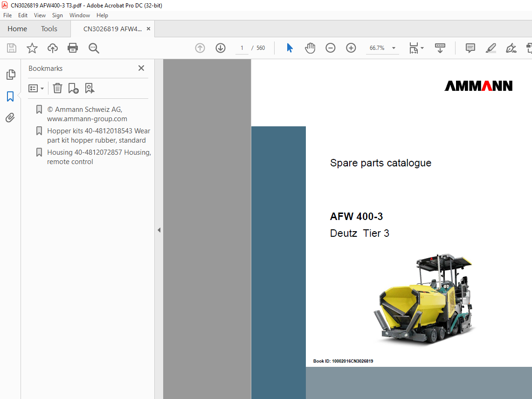Collapse the navigation pane arrow

tap(159, 230)
